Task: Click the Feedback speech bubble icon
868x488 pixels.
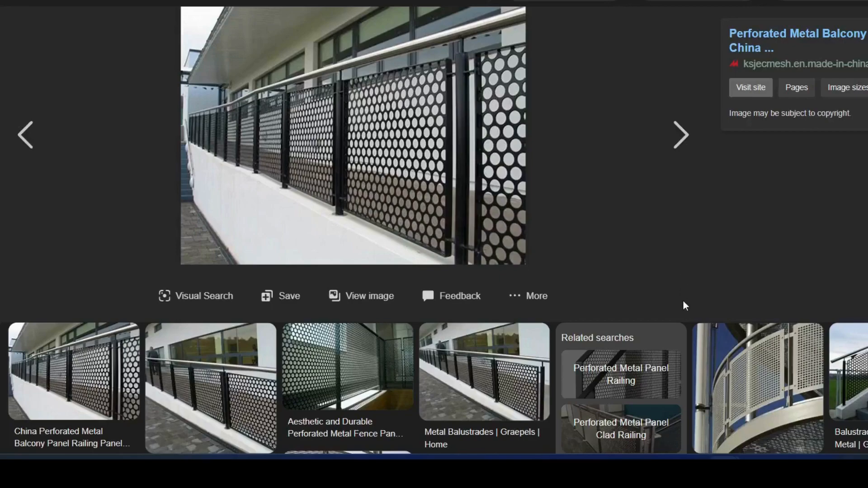Action: click(428, 296)
